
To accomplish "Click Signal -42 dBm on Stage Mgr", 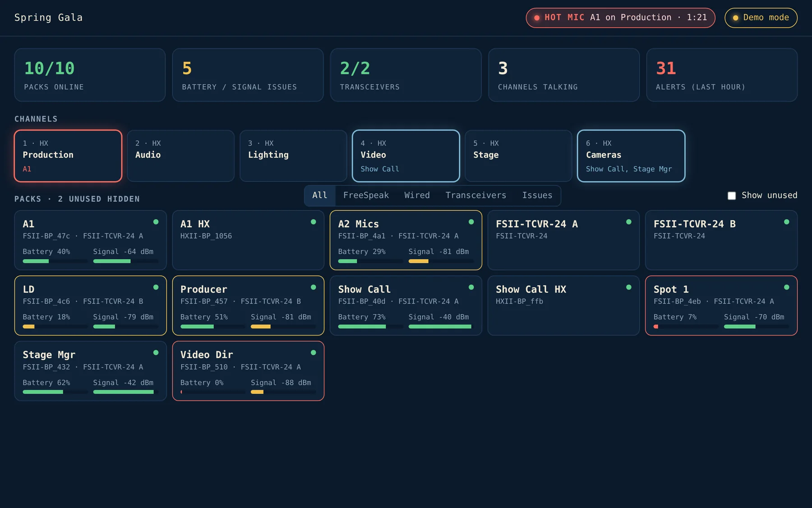I will pos(123,382).
